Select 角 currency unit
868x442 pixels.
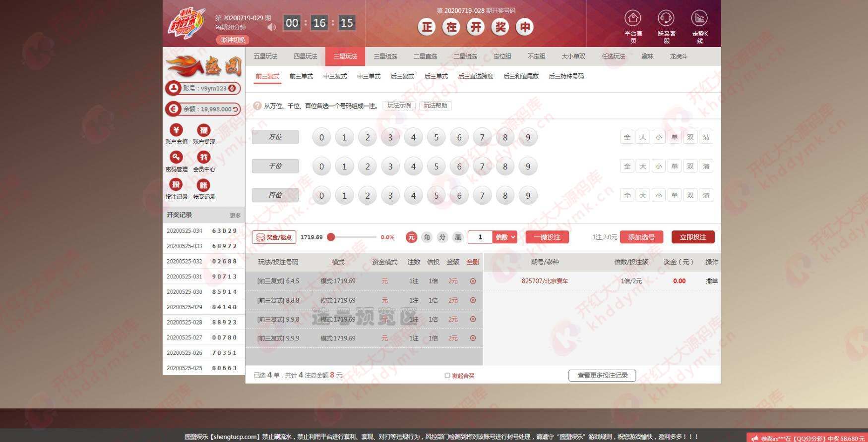(427, 237)
